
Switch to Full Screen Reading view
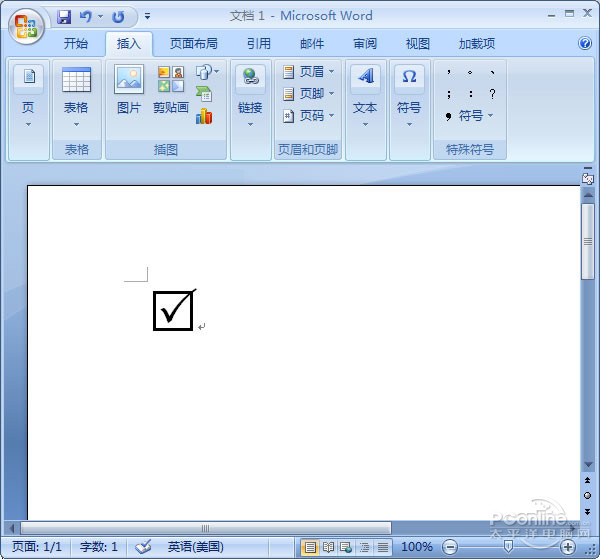point(328,547)
